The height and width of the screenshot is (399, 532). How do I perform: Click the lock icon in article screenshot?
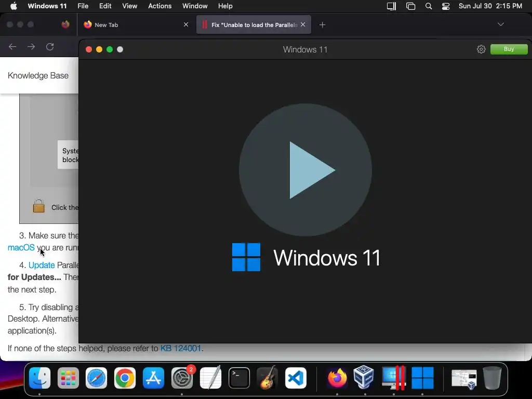pos(38,206)
